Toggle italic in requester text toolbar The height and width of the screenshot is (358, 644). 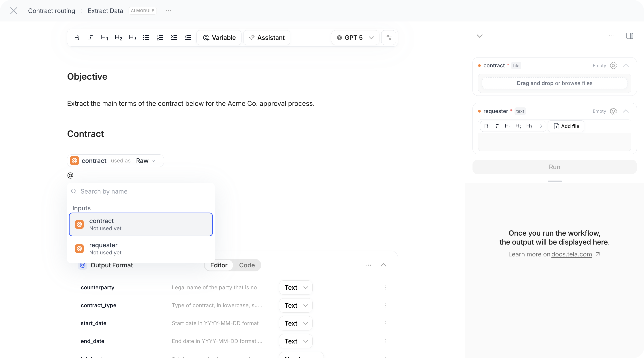click(497, 126)
